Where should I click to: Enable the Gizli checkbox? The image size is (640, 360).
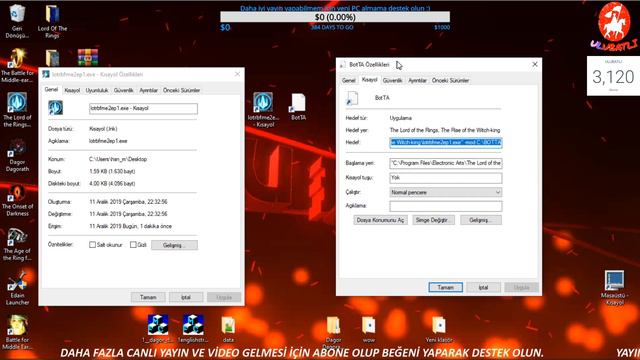pos(133,245)
